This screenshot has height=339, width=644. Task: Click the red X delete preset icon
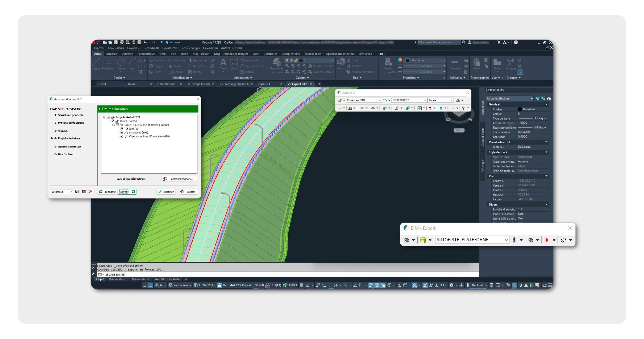[91, 192]
